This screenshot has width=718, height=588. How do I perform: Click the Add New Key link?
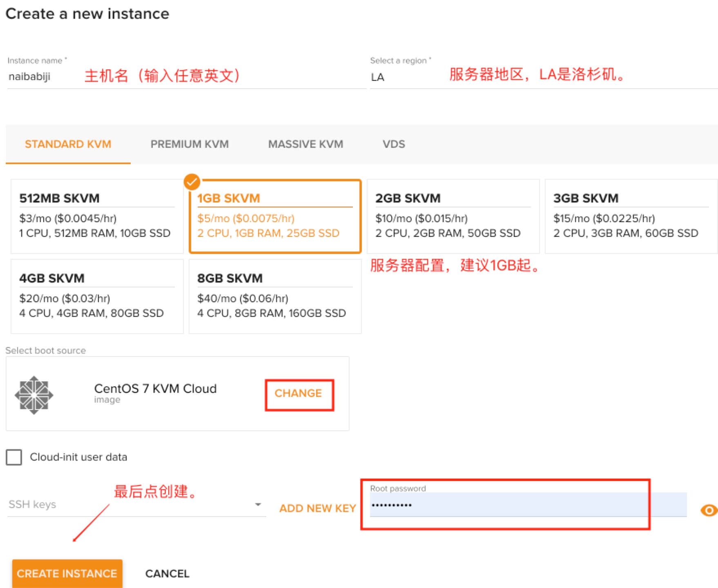click(x=317, y=508)
